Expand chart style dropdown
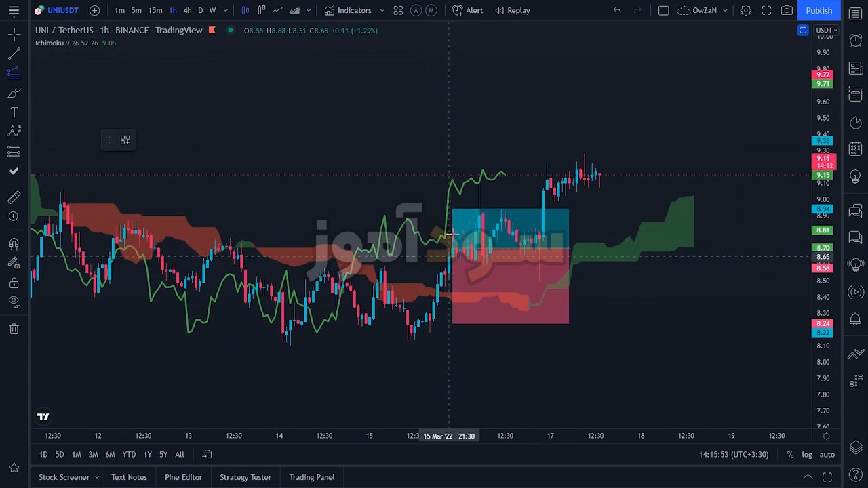This screenshot has width=868, height=488. coord(309,10)
